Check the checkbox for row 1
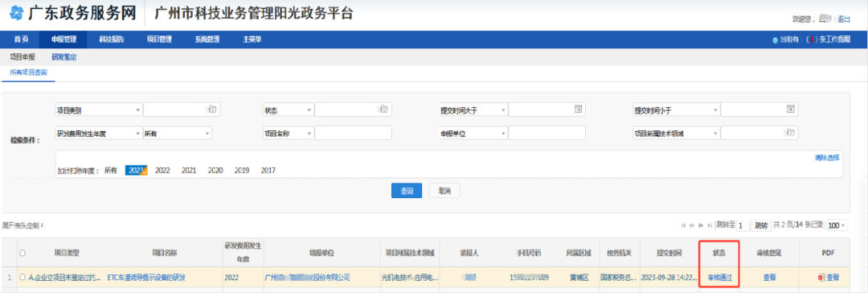 (x=23, y=277)
